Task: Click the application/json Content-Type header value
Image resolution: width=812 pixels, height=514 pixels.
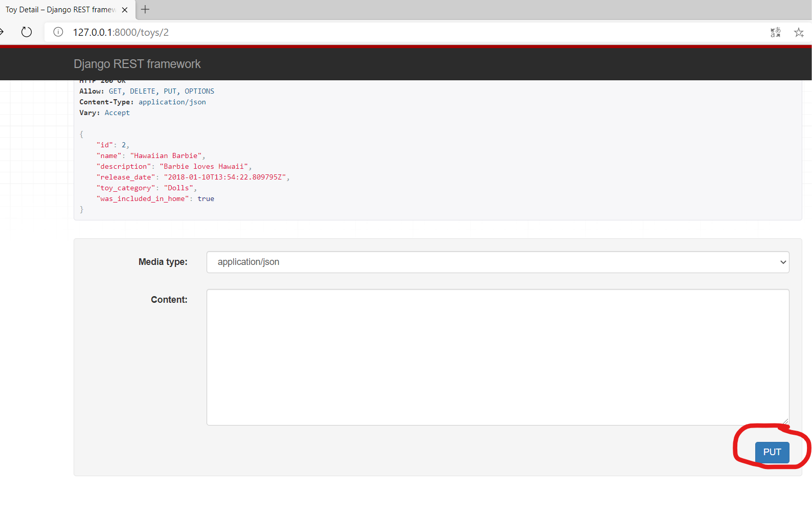Action: tap(172, 102)
